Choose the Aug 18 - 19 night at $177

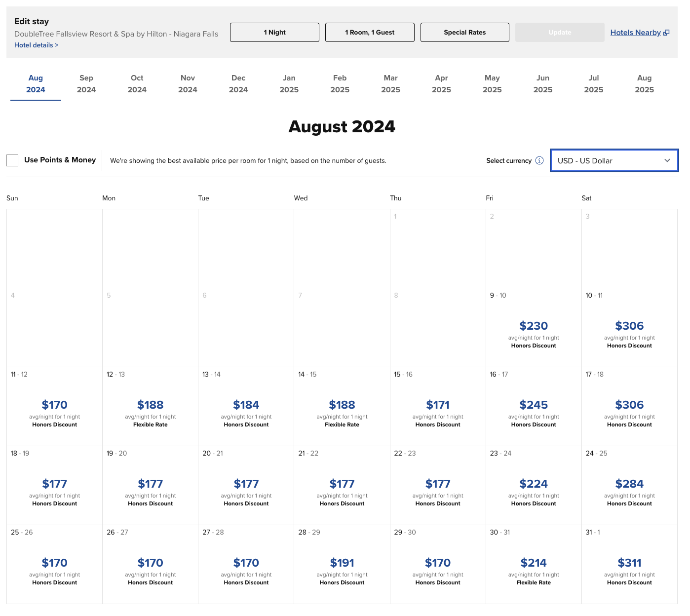coord(54,486)
